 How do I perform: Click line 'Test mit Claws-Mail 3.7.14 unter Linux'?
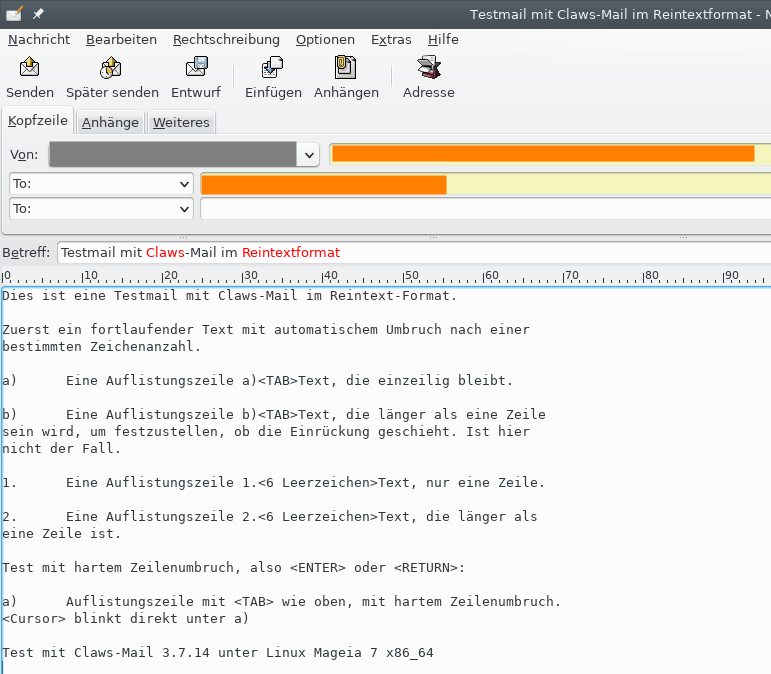coord(218,652)
